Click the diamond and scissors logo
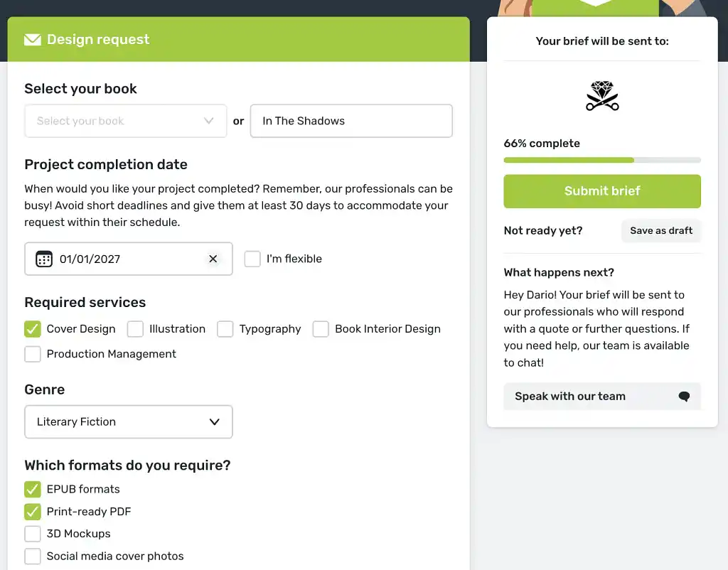 [602, 96]
